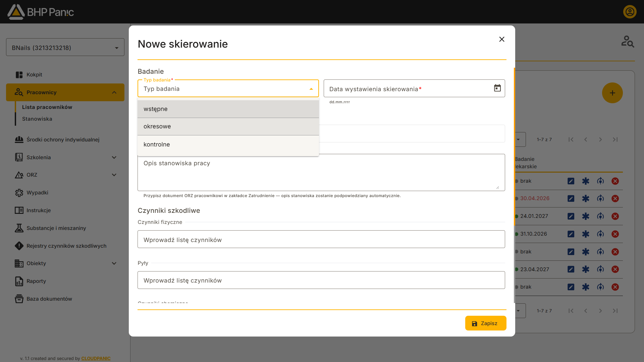The width and height of the screenshot is (644, 362).
Task: Go to previous page in bottom paginator
Action: [585, 311]
